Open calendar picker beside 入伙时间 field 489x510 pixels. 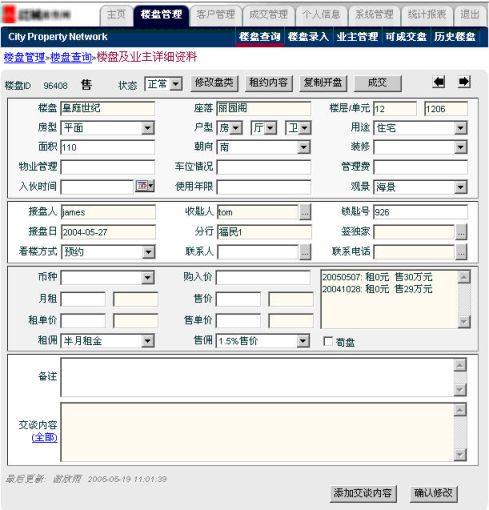click(145, 186)
